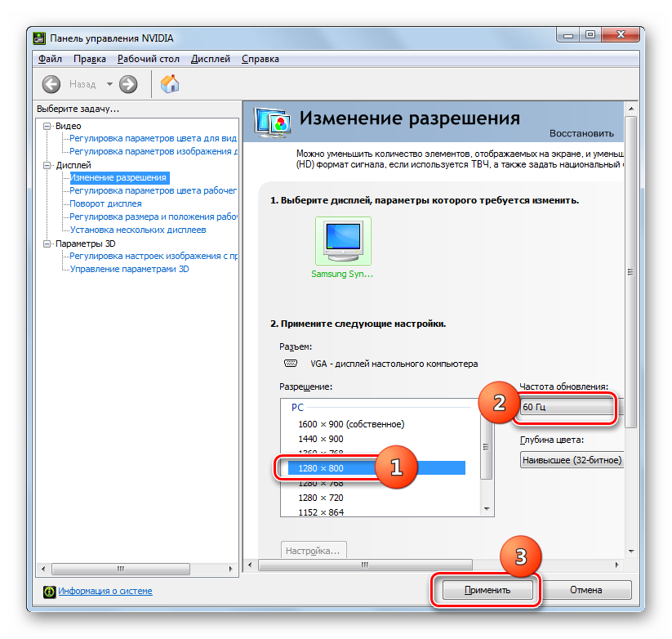
Task: Click the Home icon in toolbar
Action: coord(170,84)
